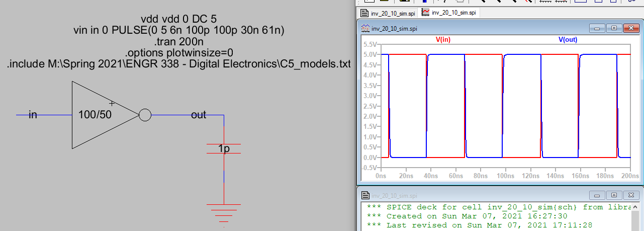Viewport: 644px width, 231px height.
Task: Click the V(out) trace label
Action: click(x=568, y=39)
